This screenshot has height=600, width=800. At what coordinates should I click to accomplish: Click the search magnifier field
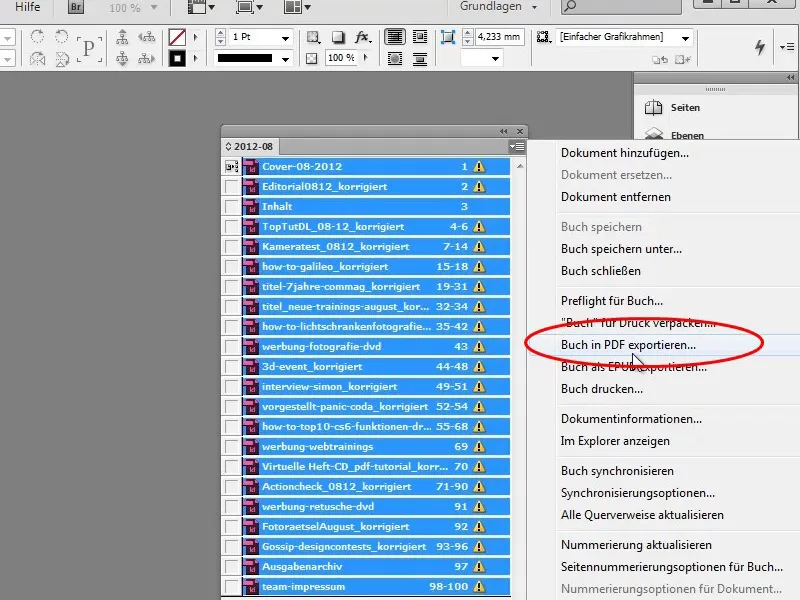click(621, 7)
